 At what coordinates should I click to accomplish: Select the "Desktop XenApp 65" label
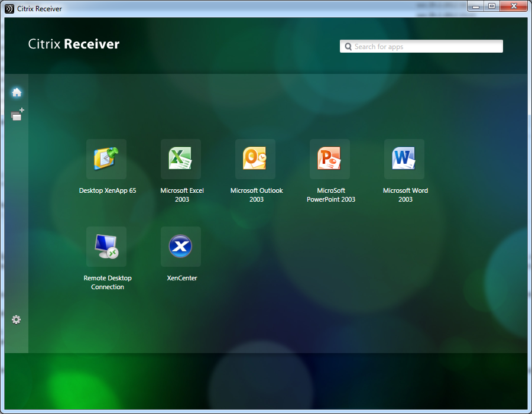coord(108,190)
